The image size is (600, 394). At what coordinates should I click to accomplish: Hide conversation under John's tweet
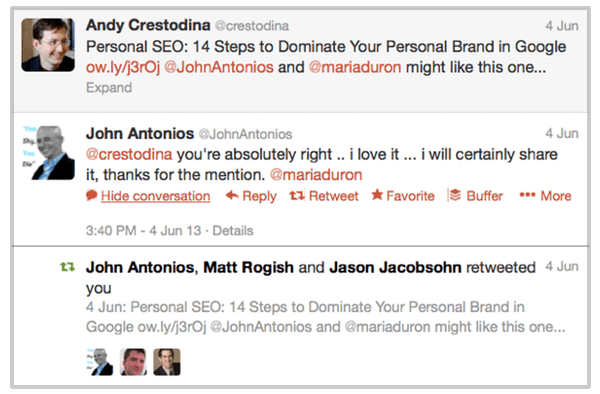tap(155, 196)
